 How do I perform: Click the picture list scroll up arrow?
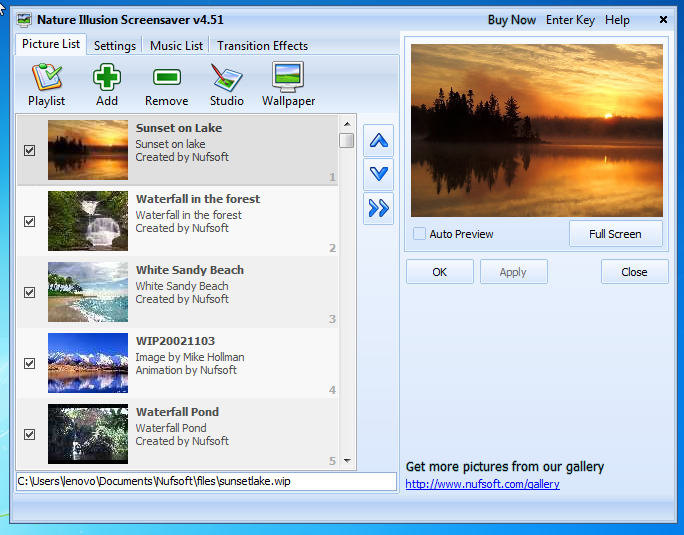[347, 124]
